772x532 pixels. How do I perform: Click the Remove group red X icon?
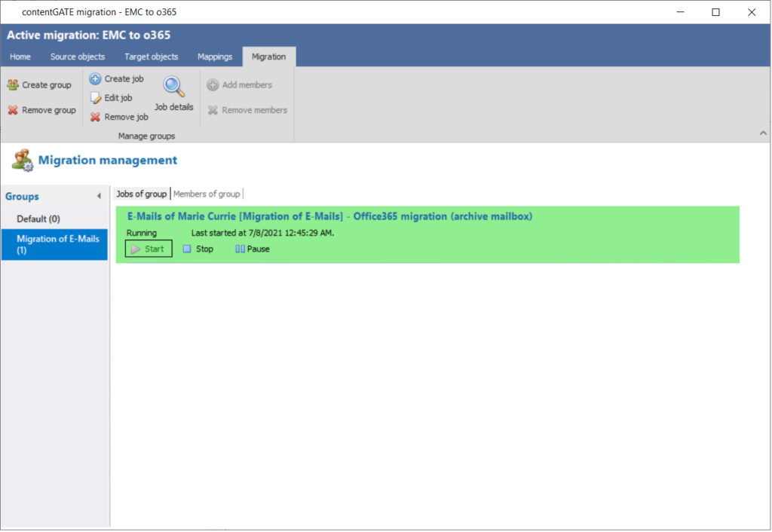coord(13,110)
